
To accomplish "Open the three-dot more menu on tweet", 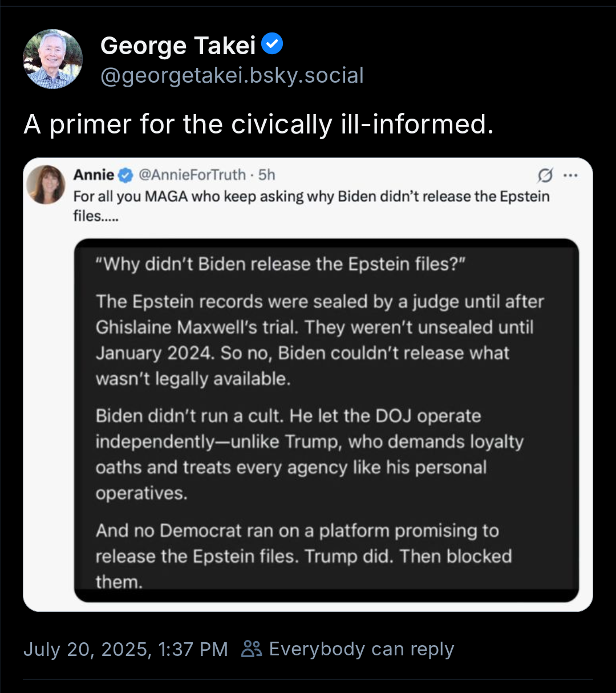I will (570, 175).
